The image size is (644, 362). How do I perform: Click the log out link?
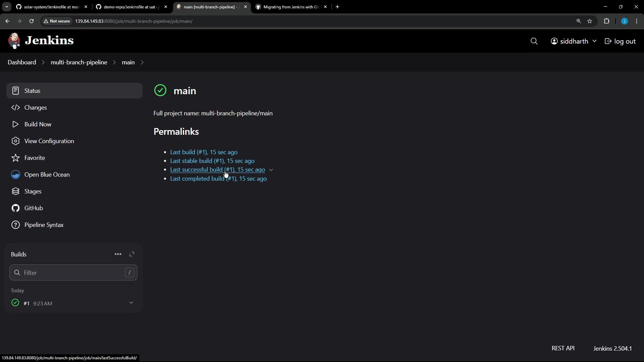tap(620, 41)
